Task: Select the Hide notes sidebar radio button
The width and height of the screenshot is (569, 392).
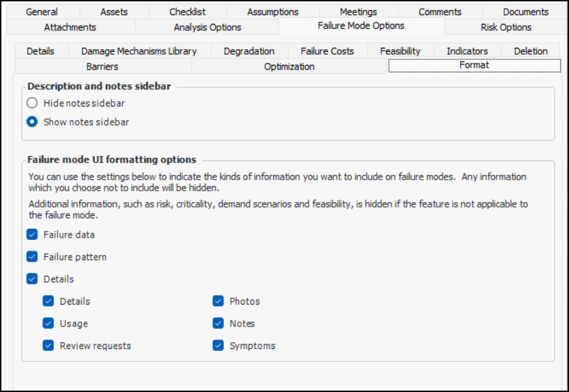Action: pyautogui.click(x=32, y=103)
